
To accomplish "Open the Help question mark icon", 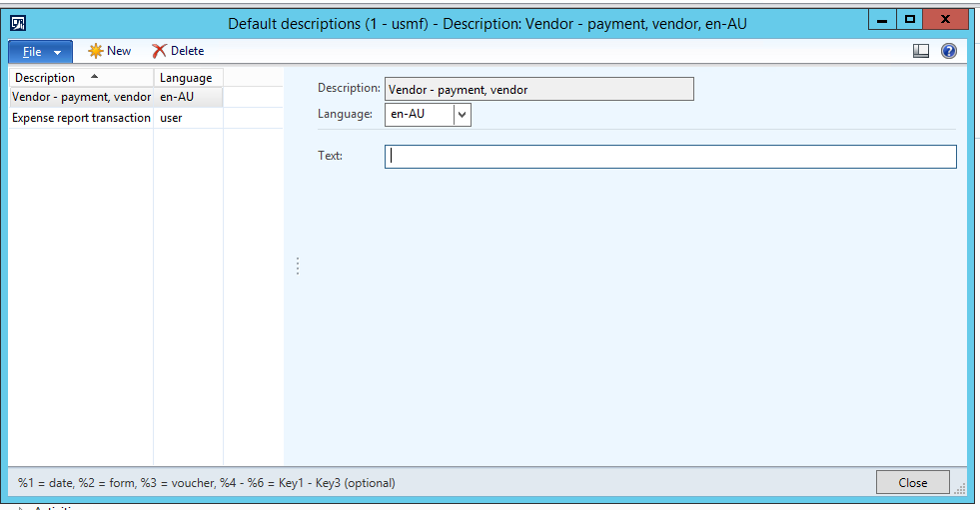I will point(948,51).
